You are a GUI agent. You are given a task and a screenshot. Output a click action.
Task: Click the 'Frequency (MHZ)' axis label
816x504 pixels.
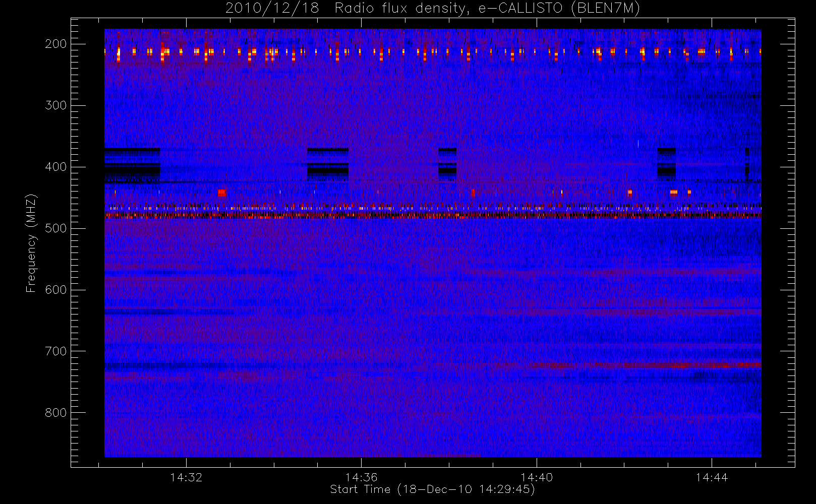pos(31,243)
